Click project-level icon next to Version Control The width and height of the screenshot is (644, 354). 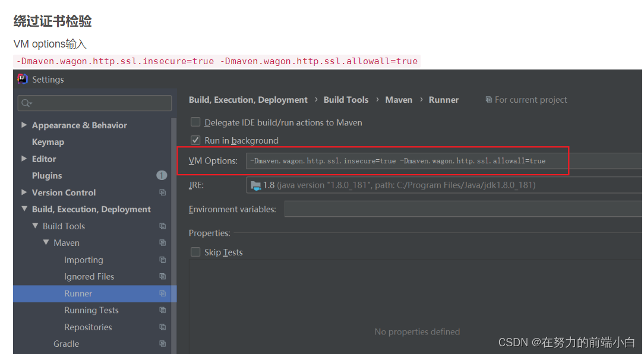point(163,192)
